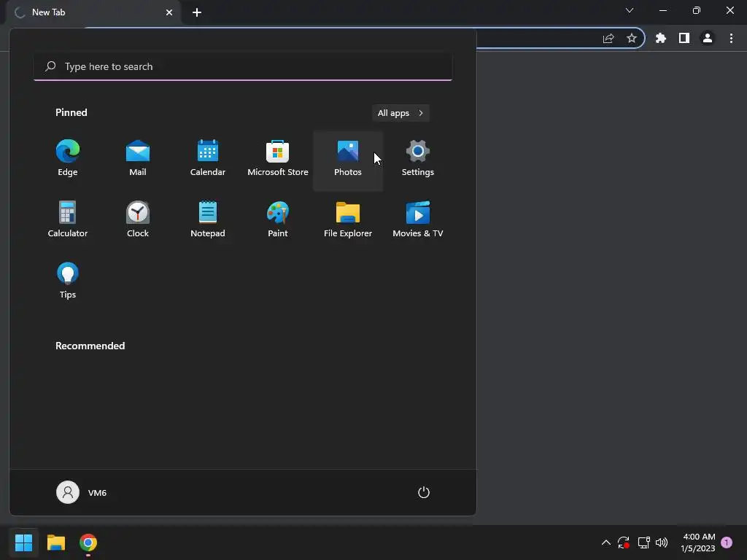Viewport: 747px width, 560px height.
Task: Click the Windows Start button on taskbar
Action: tap(23, 542)
